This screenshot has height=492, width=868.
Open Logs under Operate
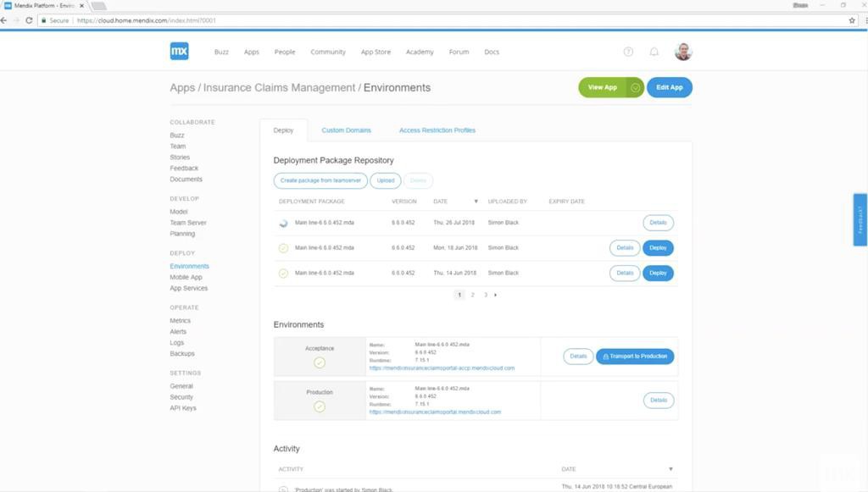176,343
